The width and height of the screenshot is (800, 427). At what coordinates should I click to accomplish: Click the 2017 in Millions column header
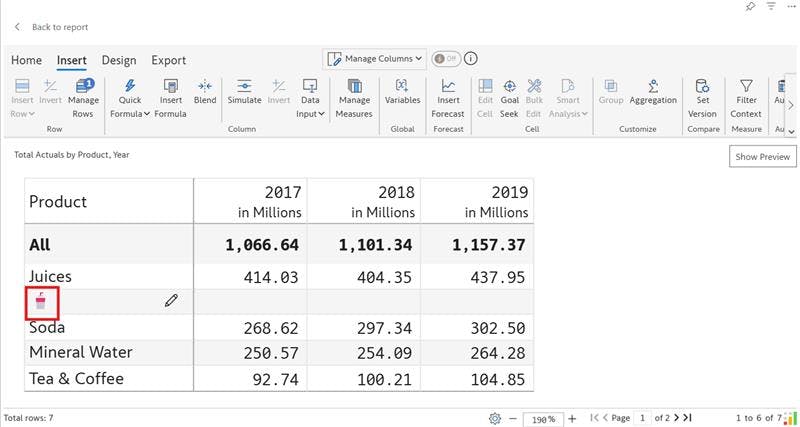[x=251, y=201]
